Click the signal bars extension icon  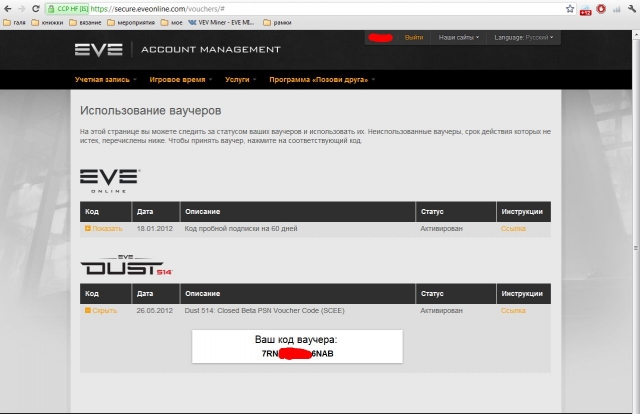(x=617, y=9)
